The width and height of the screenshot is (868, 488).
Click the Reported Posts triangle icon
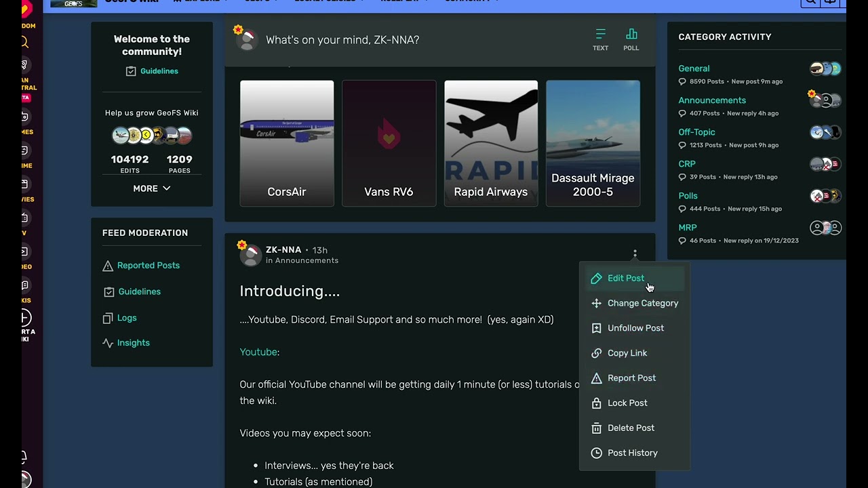pos(108,266)
